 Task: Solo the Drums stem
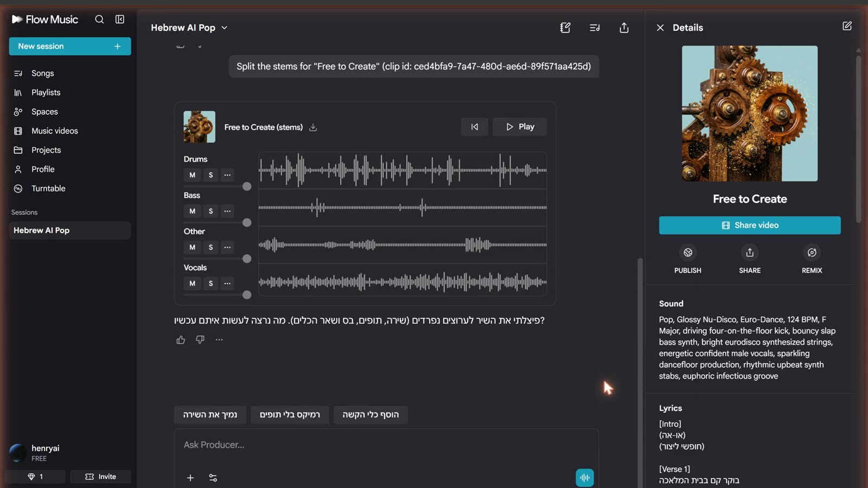210,175
